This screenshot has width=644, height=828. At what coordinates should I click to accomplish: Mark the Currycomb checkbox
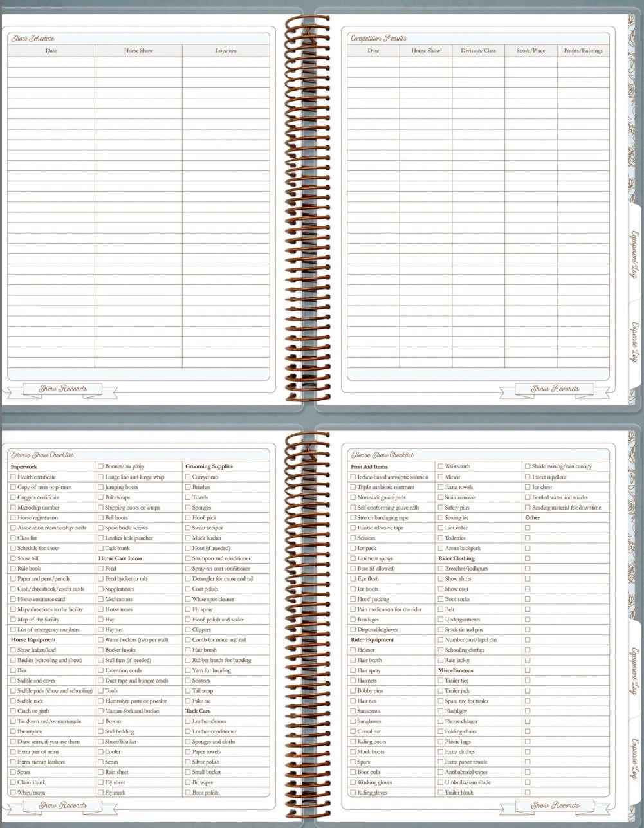tap(188, 477)
